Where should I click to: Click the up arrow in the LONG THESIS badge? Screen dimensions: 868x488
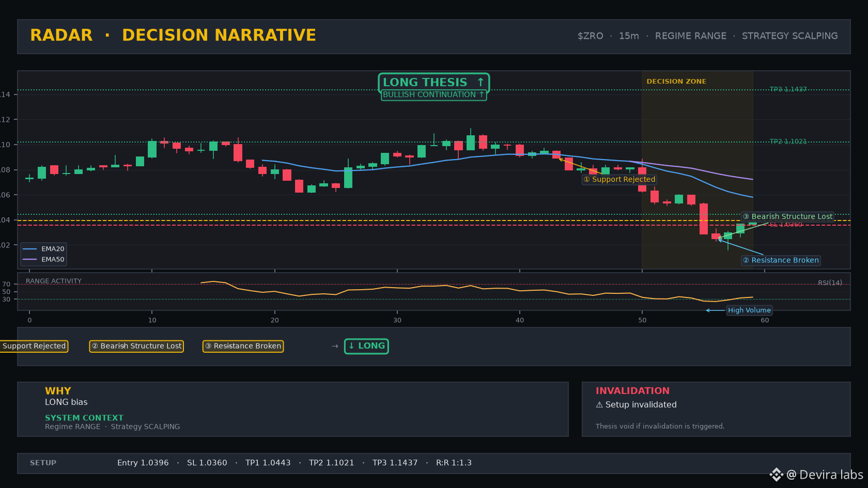(481, 82)
